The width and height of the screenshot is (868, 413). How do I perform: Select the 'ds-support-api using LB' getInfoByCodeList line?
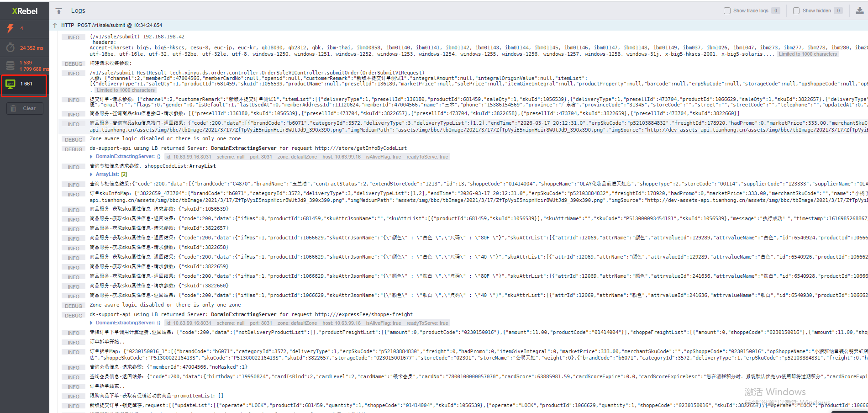pos(248,148)
